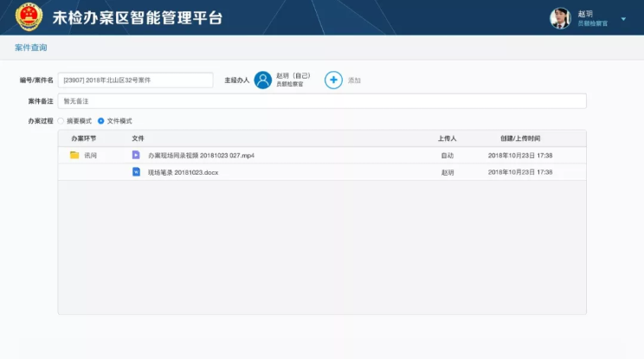Switch to the 案件查询 tab
This screenshot has width=644, height=359.
click(x=31, y=48)
